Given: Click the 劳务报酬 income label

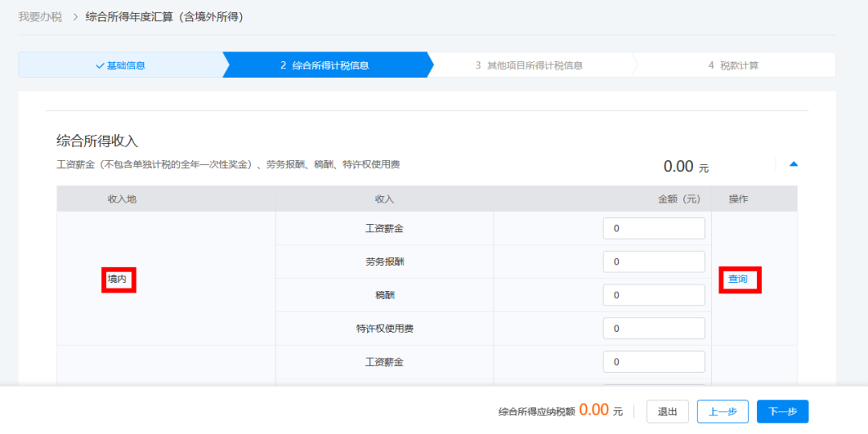Looking at the screenshot, I should pos(385,262).
